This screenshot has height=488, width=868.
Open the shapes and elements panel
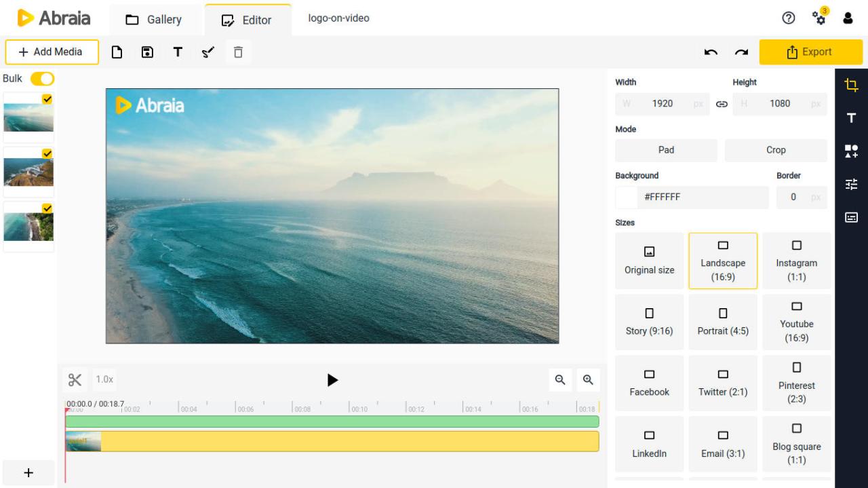coord(851,151)
